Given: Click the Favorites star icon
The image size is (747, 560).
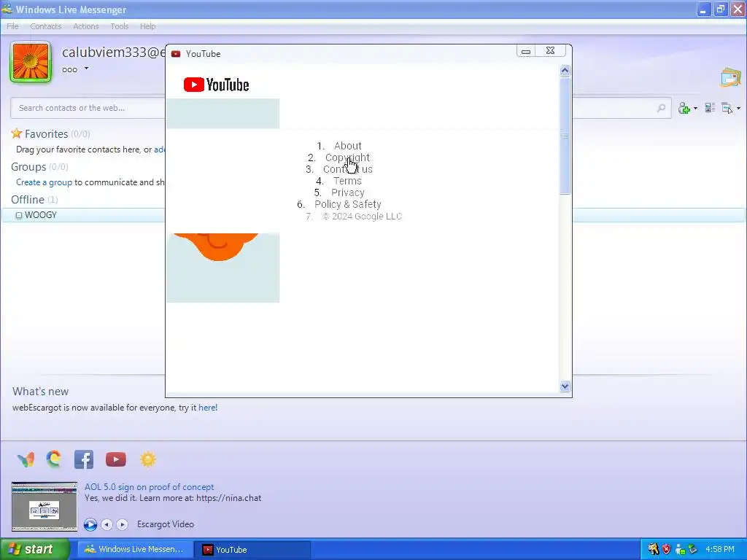Looking at the screenshot, I should (x=17, y=133).
